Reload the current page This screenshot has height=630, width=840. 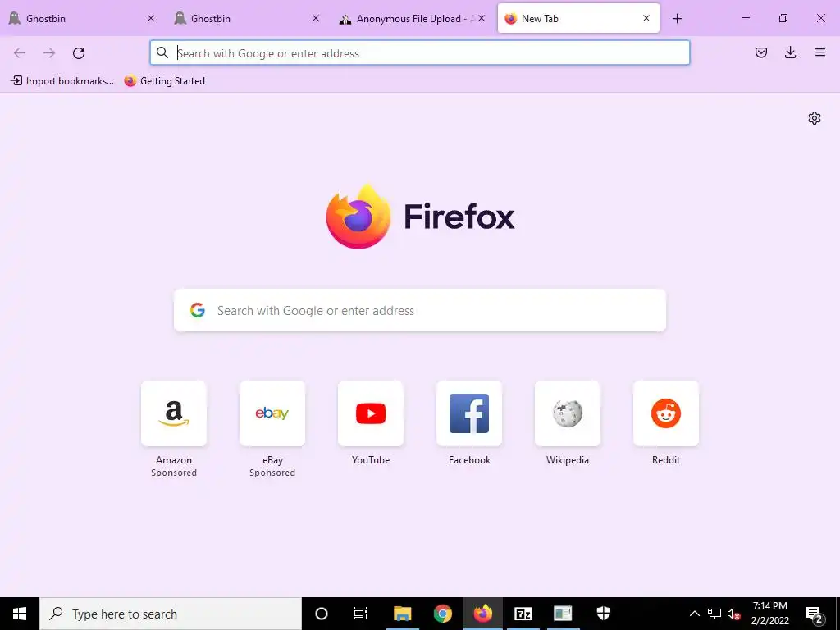click(x=79, y=53)
